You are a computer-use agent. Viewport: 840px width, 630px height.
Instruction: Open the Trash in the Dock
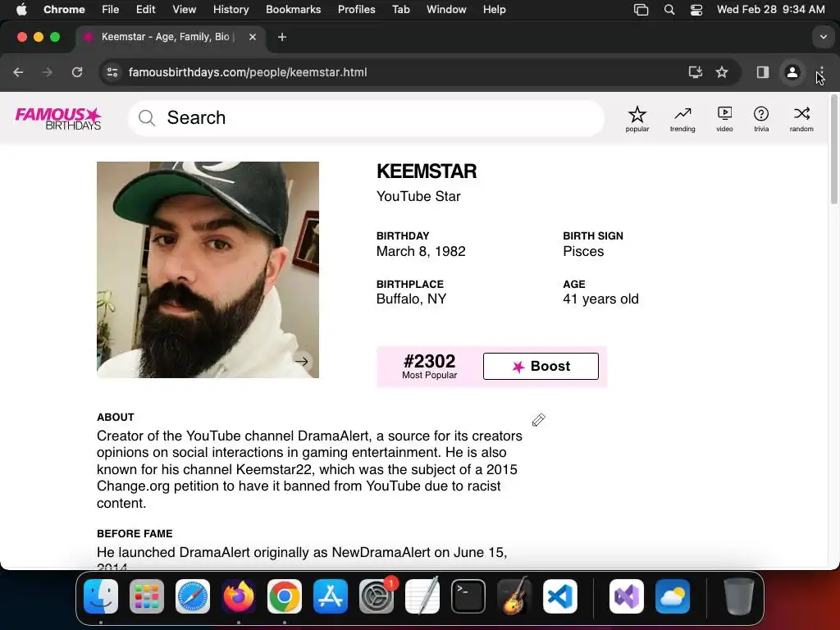pos(739,596)
